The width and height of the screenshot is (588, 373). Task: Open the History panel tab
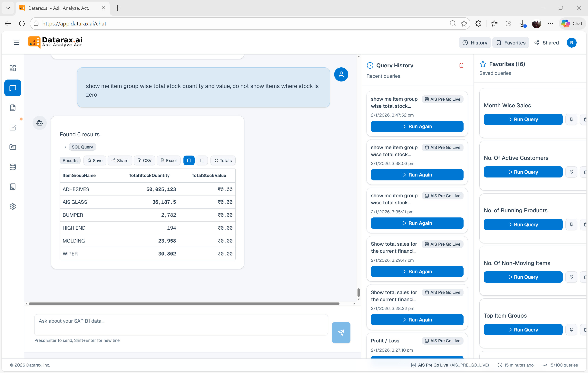click(x=475, y=43)
